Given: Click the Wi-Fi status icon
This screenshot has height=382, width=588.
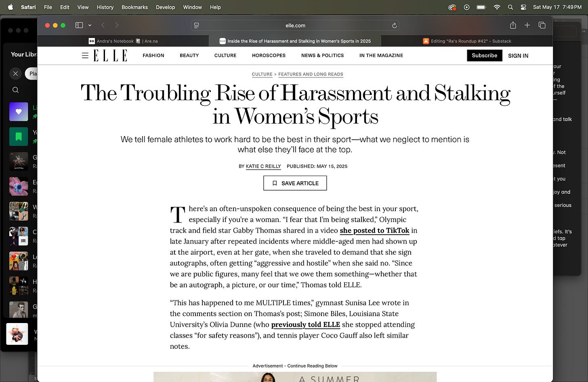Looking at the screenshot, I should [x=497, y=7].
